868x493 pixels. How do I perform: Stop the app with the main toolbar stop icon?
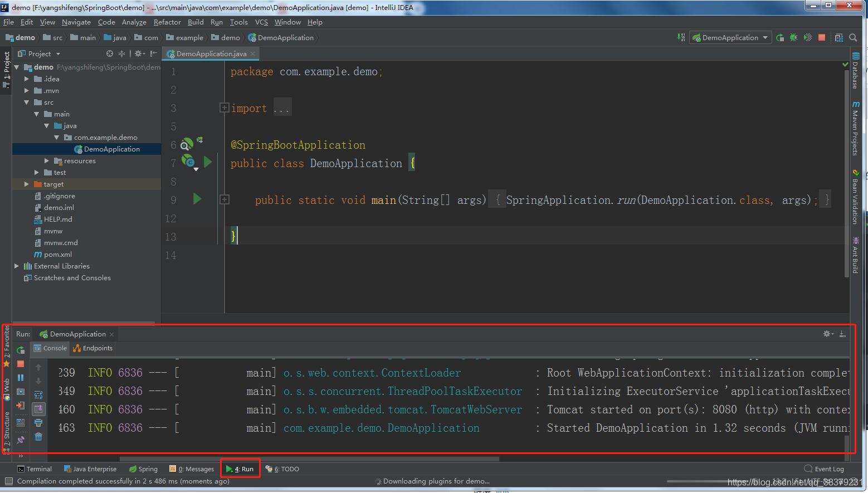(822, 37)
